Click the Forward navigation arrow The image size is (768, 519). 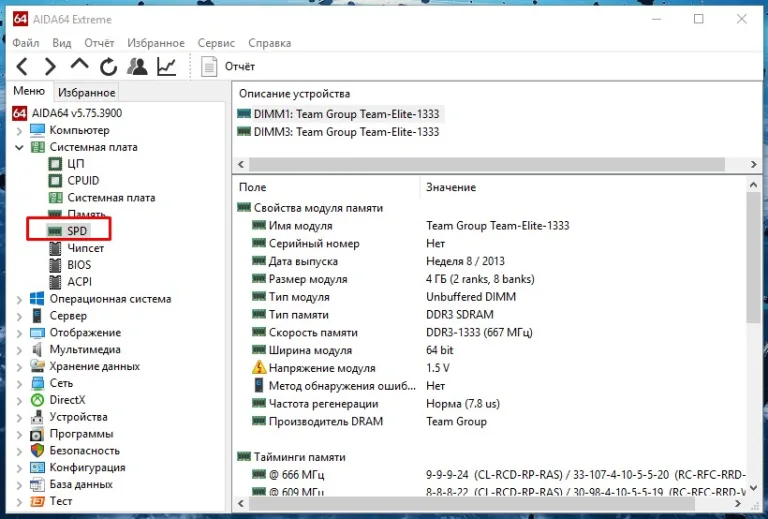(50, 66)
